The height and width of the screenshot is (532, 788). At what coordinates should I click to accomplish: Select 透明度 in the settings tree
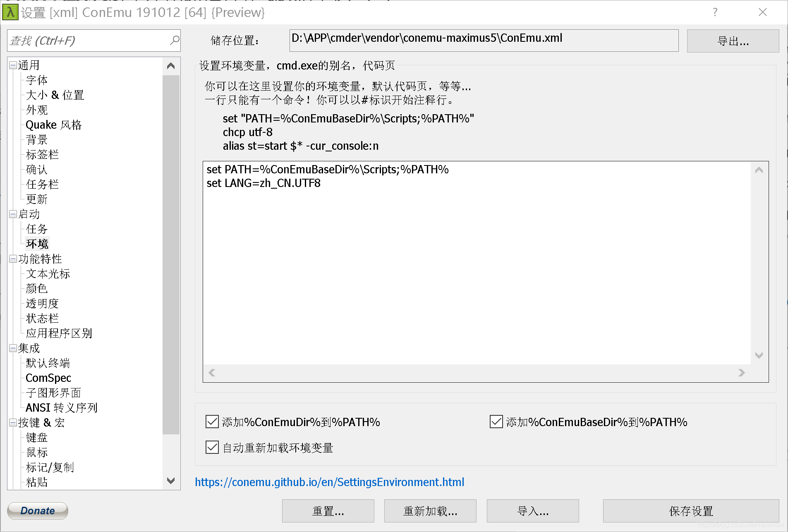42,304
